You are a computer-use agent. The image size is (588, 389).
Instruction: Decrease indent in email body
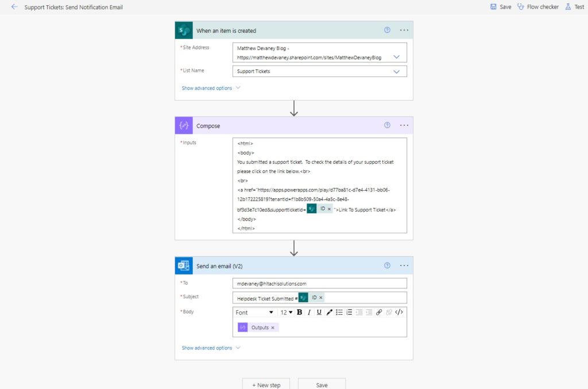click(x=359, y=312)
